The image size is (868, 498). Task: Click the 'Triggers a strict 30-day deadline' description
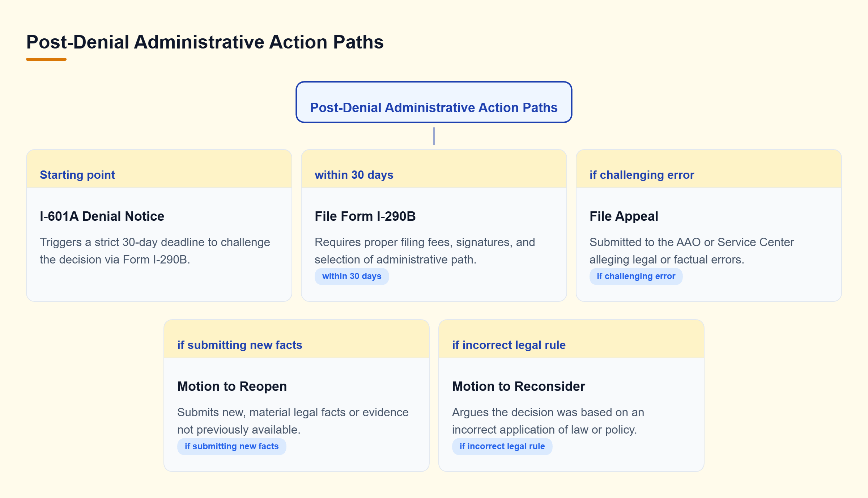click(155, 251)
